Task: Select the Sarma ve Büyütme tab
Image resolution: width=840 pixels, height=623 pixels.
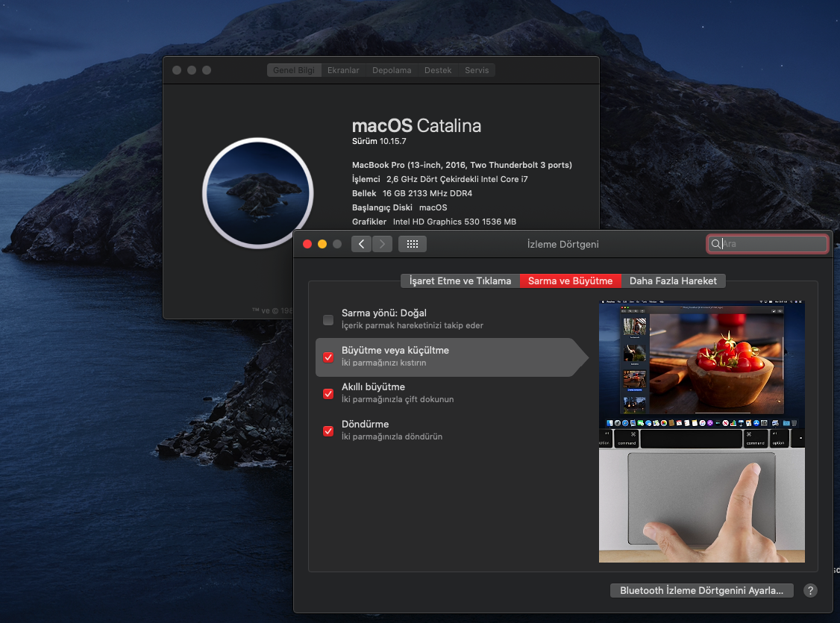Action: pyautogui.click(x=571, y=281)
